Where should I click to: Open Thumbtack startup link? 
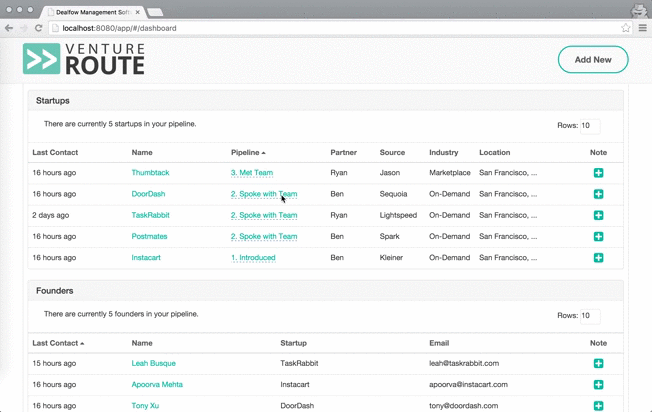(150, 173)
